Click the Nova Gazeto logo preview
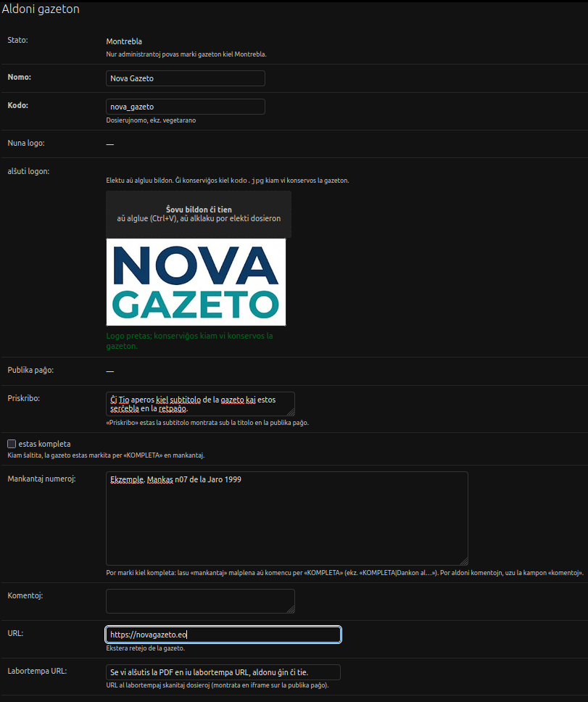 pos(196,282)
